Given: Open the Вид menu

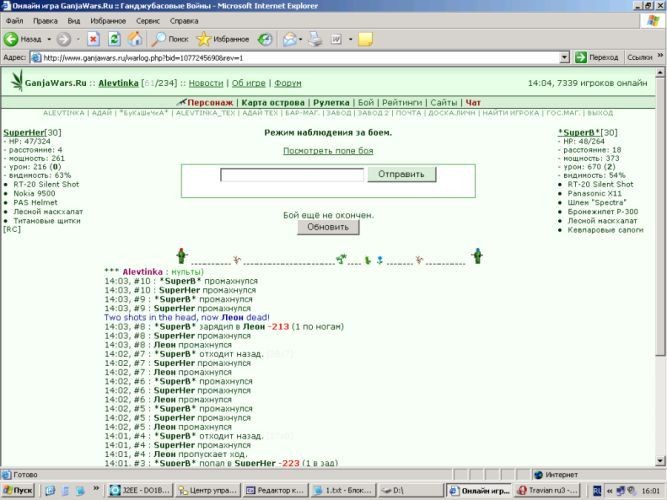Looking at the screenshot, I should click(x=74, y=21).
